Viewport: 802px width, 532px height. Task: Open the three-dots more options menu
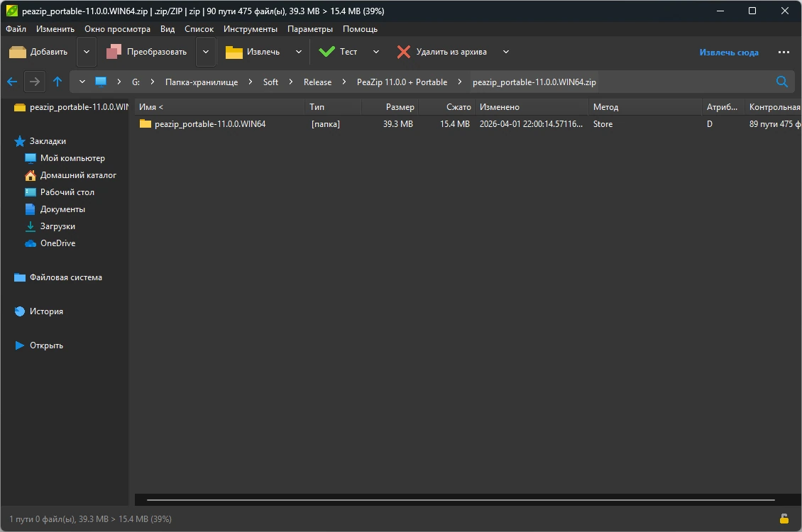point(784,52)
